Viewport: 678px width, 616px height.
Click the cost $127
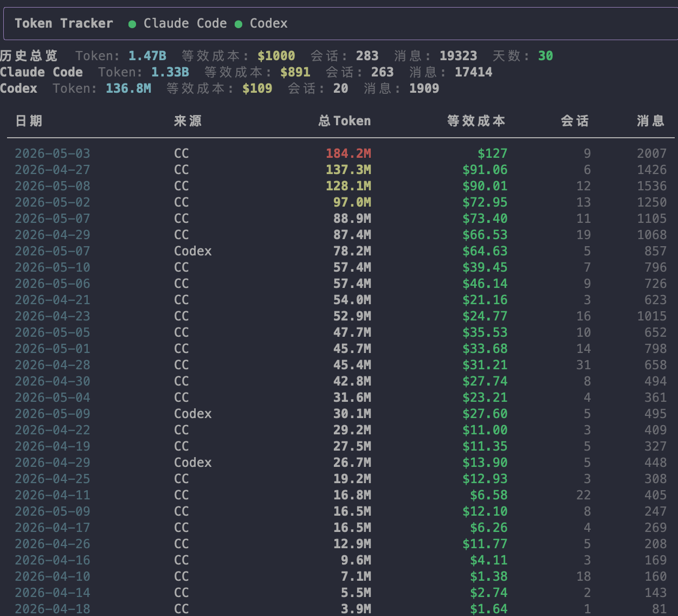tap(493, 153)
